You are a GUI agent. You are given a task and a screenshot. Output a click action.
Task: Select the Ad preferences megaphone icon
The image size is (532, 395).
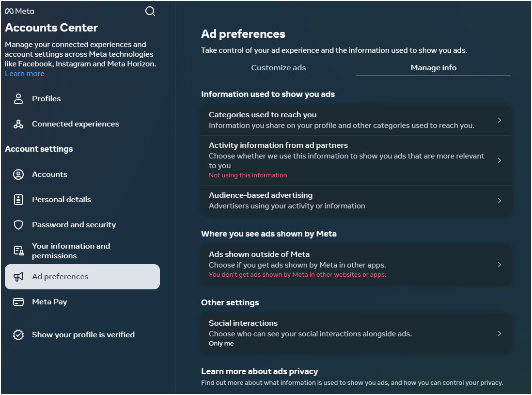pos(18,276)
